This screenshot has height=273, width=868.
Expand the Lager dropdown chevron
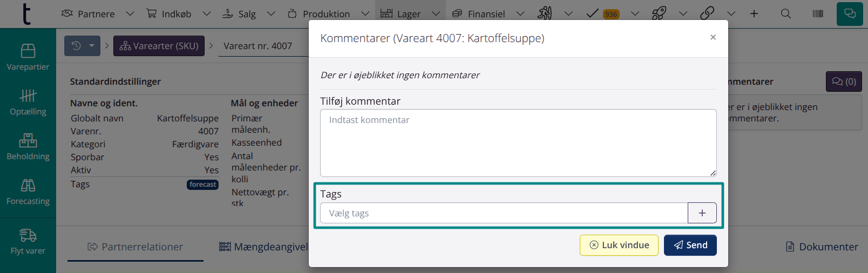pyautogui.click(x=436, y=14)
